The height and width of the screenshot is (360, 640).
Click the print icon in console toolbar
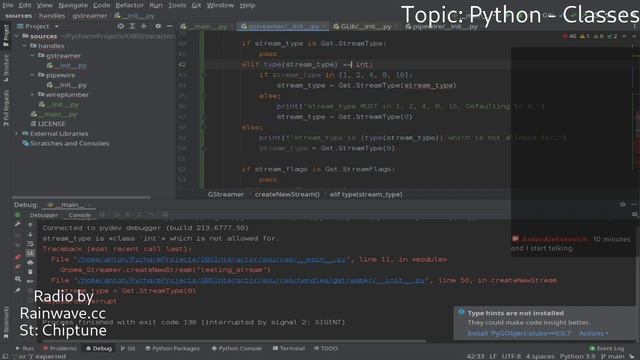[x=30, y=262]
